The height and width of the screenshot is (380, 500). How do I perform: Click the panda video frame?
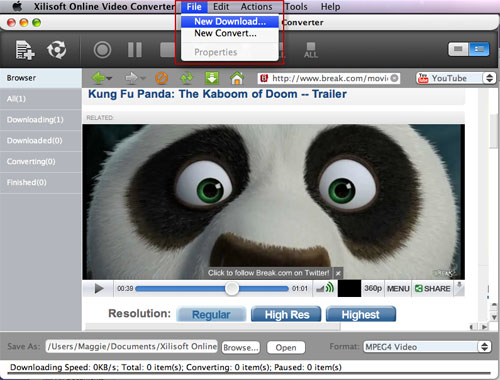273,202
